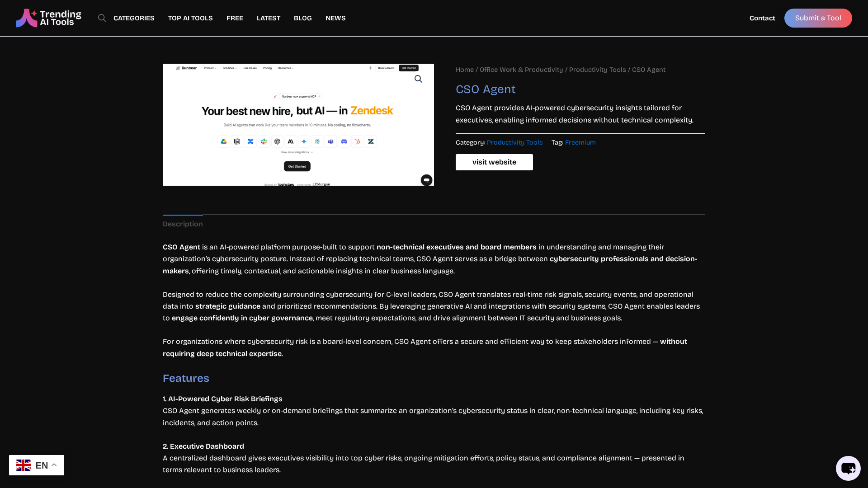Open the CATEGORIES menu
868x488 pixels.
[x=134, y=18]
